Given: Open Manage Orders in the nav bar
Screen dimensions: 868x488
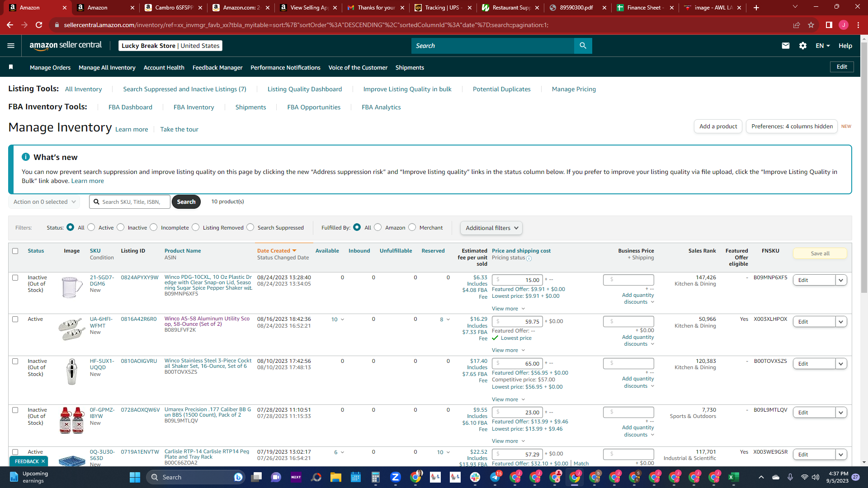Looking at the screenshot, I should coord(50,67).
